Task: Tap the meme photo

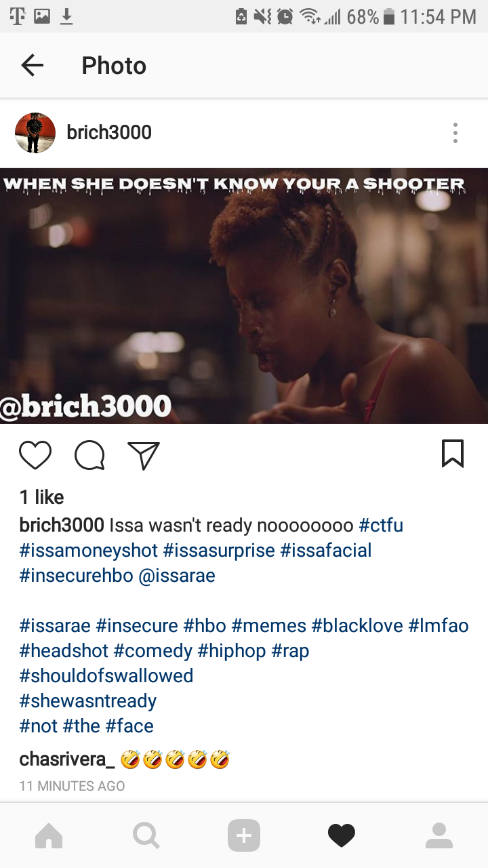Action: pos(244,296)
